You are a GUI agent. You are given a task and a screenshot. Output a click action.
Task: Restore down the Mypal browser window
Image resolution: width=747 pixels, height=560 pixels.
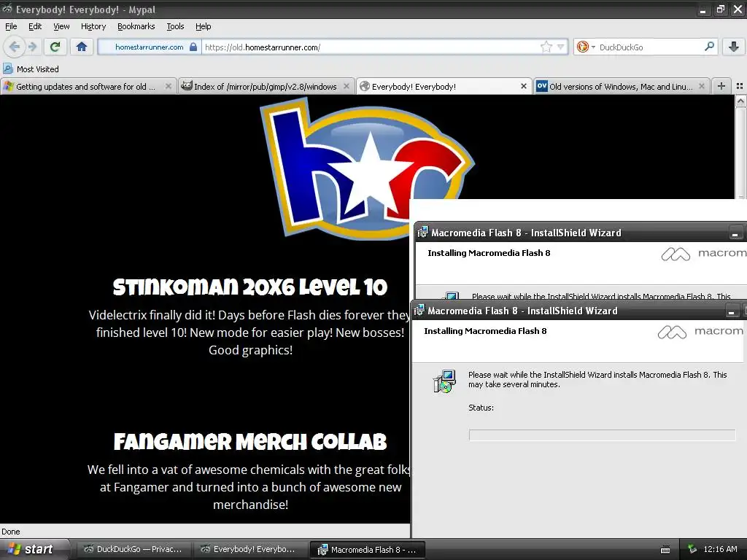coord(720,9)
